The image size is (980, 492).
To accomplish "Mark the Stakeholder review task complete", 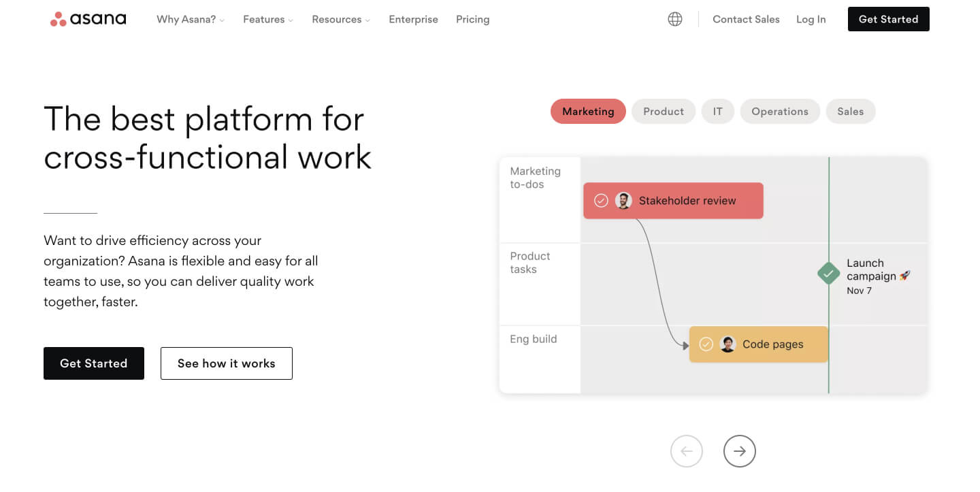I will [601, 200].
